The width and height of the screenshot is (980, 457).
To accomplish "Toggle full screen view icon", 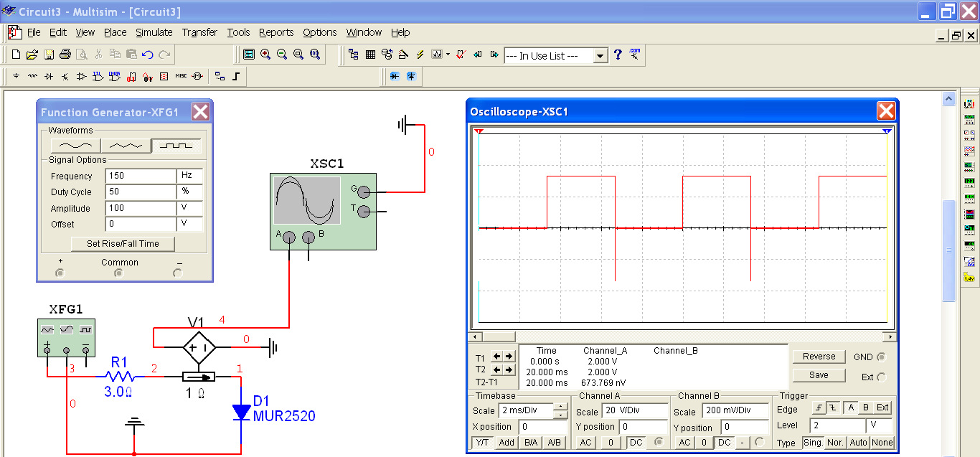I will [x=249, y=55].
